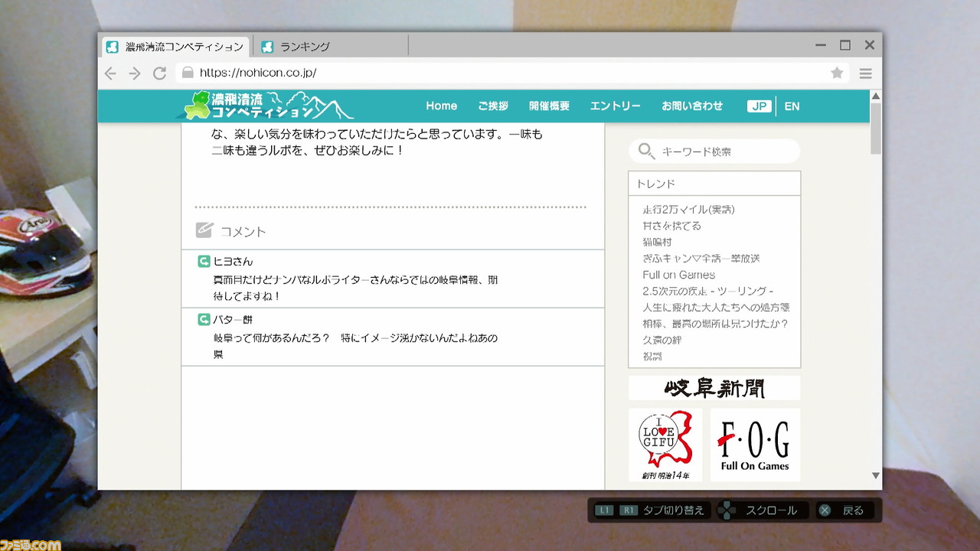Click the R1 button hint icon
980x551 pixels.
pyautogui.click(x=629, y=510)
